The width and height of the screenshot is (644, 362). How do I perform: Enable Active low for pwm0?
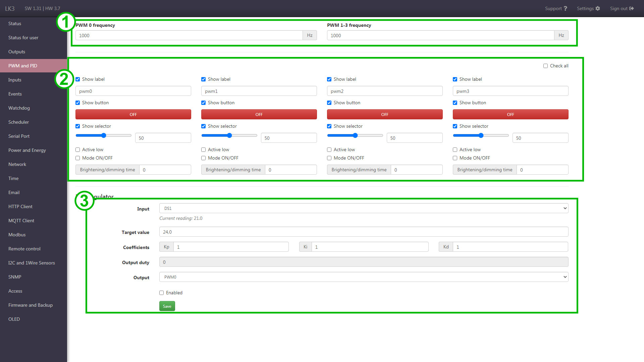[x=77, y=150]
